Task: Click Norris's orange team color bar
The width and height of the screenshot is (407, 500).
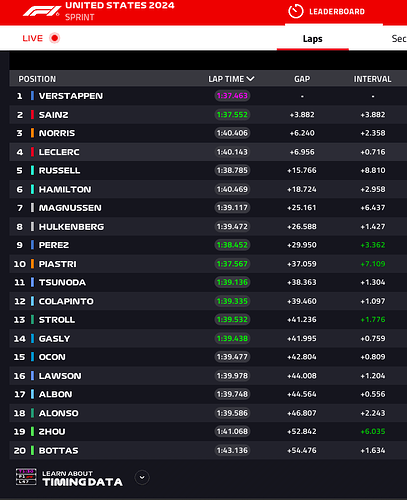Action: [x=32, y=133]
